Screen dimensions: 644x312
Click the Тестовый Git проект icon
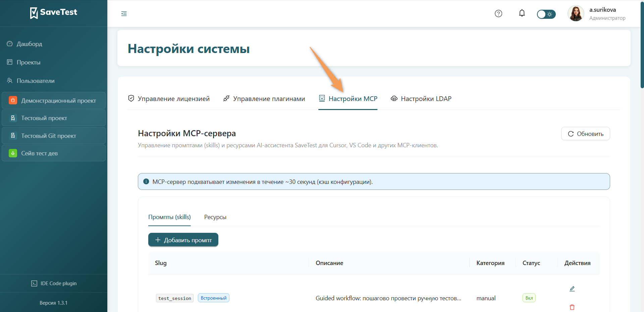click(x=13, y=136)
